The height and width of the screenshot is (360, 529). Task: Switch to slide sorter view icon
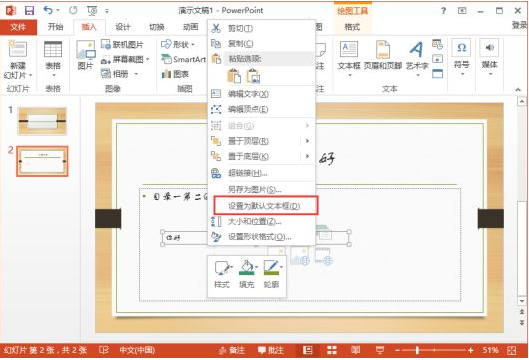(x=332, y=350)
